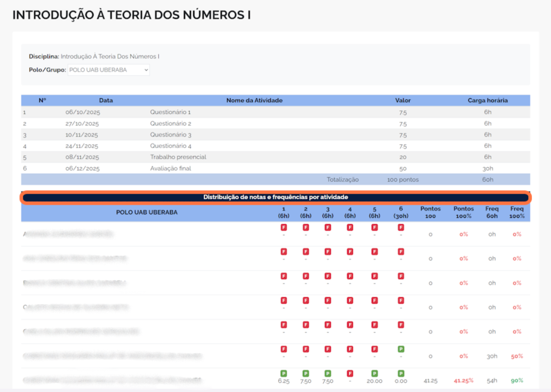
Task: Click activity 5 red F badge in 30h row
Action: (x=374, y=349)
